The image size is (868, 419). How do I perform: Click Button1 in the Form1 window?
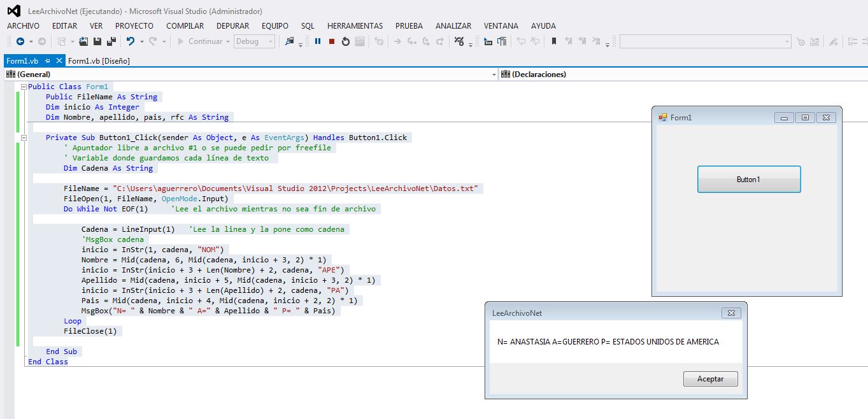coord(749,180)
